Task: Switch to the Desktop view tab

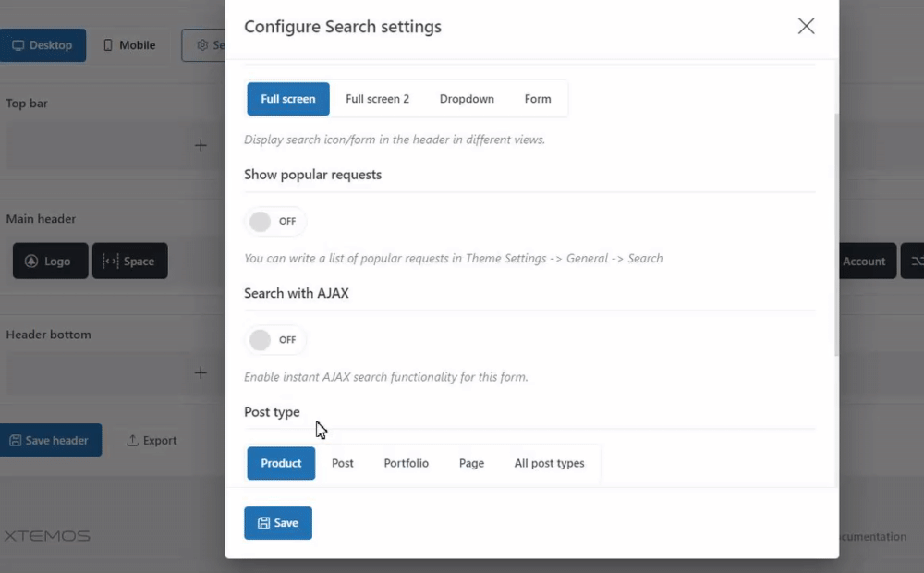Action: pos(42,45)
